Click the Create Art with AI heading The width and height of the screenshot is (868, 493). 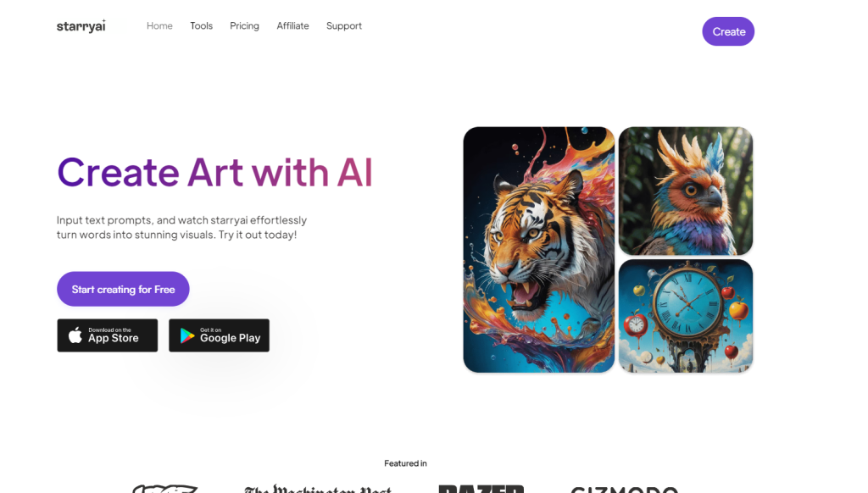coord(214,172)
